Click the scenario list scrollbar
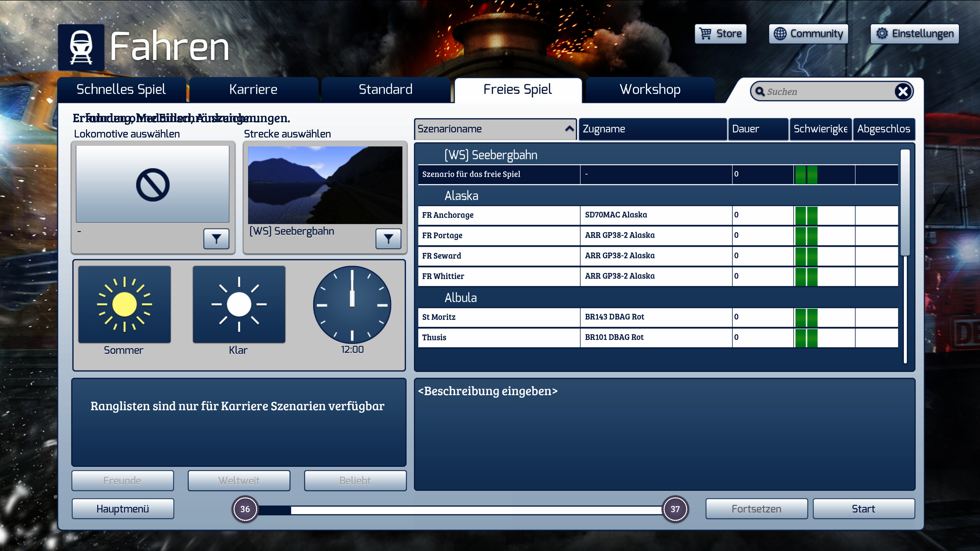 coord(905,202)
